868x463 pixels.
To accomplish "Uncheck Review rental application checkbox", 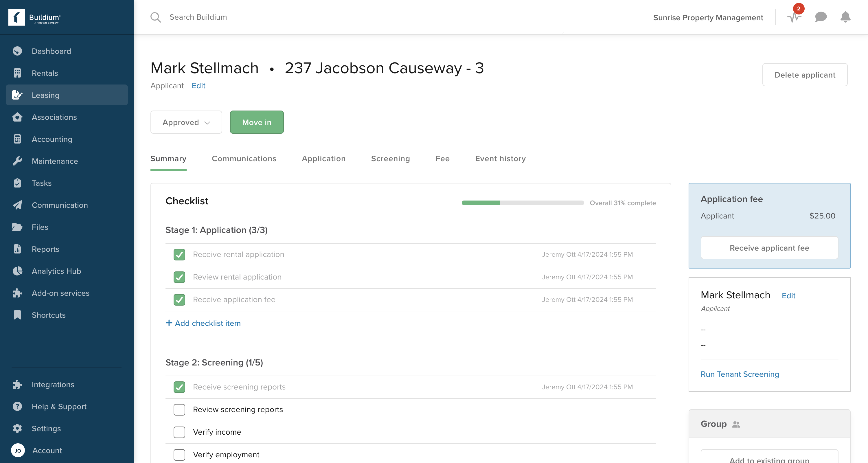I will point(179,277).
